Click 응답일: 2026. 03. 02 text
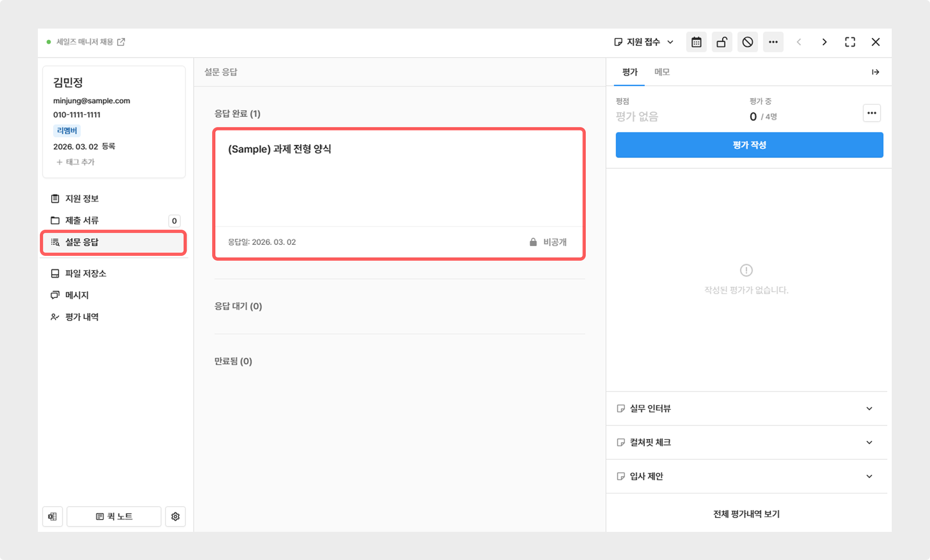Screen dimensions: 930x560 coord(262,242)
